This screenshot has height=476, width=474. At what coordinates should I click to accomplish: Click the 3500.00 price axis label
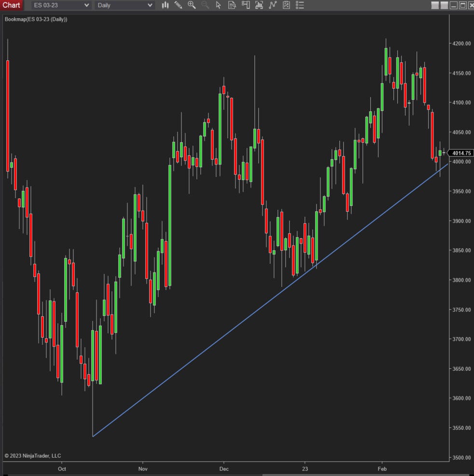[x=461, y=458]
